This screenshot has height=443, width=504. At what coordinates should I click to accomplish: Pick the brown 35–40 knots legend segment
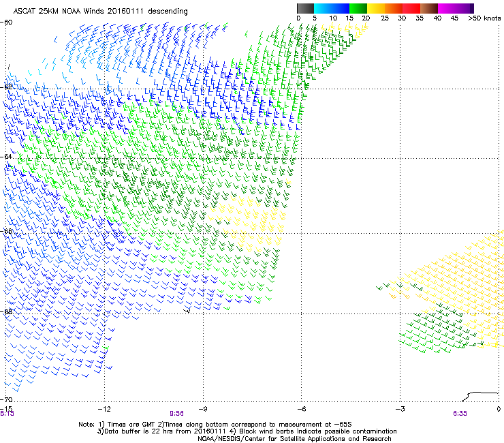pos(429,8)
